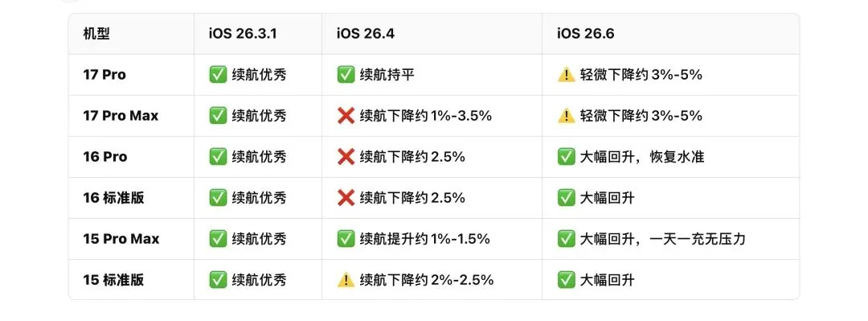Click the warning icon in 15 标准版 iOS 26.4 cell
This screenshot has width=868, height=321.
346,280
